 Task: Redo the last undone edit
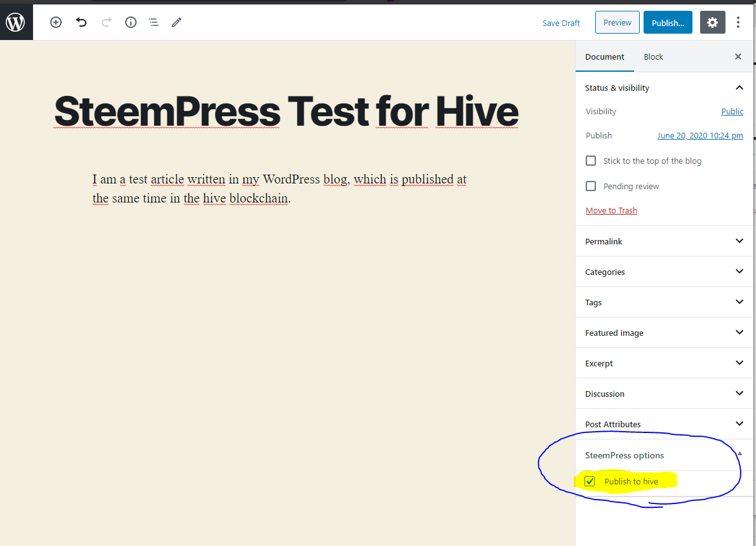[x=107, y=22]
